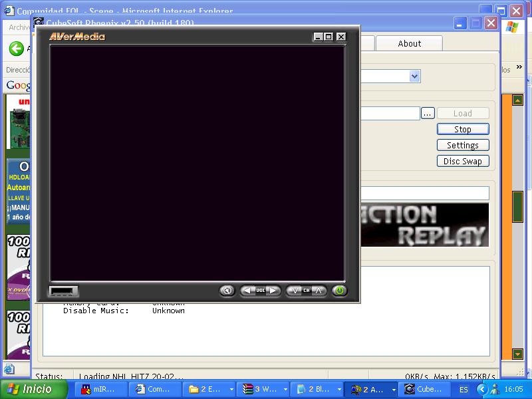Image resolution: width=532 pixels, height=399 pixels.
Task: Click the Stop button
Action: point(463,129)
